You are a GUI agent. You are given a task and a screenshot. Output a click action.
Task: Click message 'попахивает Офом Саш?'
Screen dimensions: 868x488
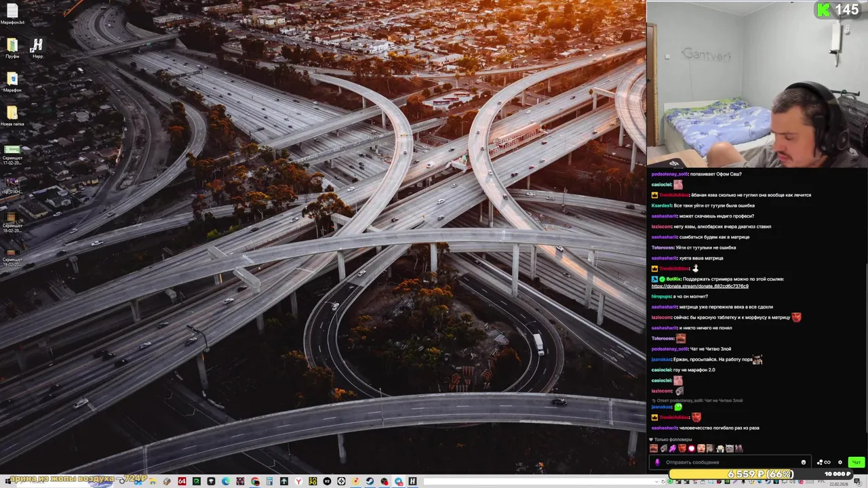[x=716, y=174]
